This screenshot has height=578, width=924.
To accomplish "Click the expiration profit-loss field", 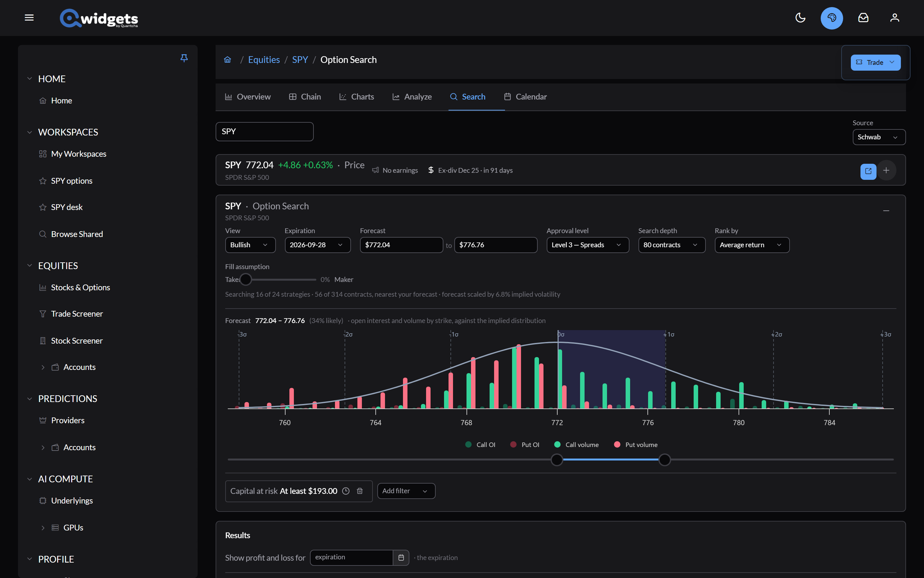I will (351, 557).
